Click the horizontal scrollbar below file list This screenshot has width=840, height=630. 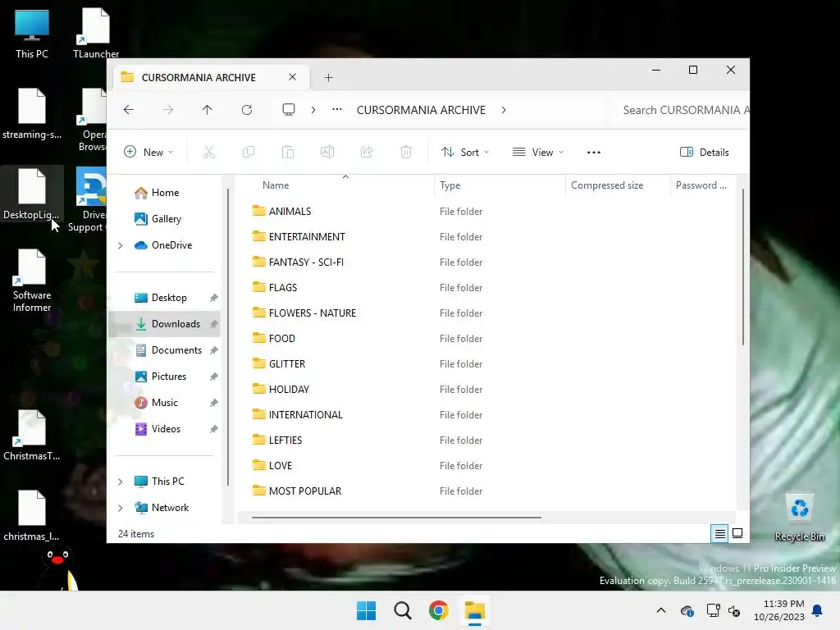pyautogui.click(x=396, y=518)
